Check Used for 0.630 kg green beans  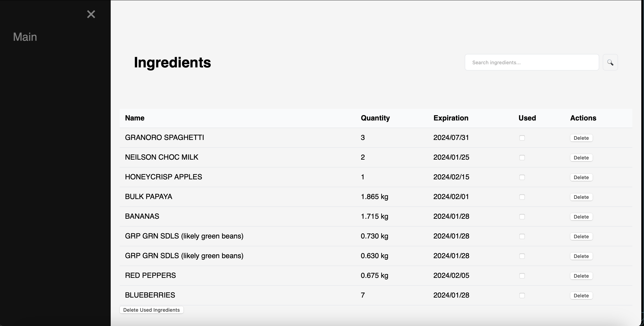(x=522, y=256)
